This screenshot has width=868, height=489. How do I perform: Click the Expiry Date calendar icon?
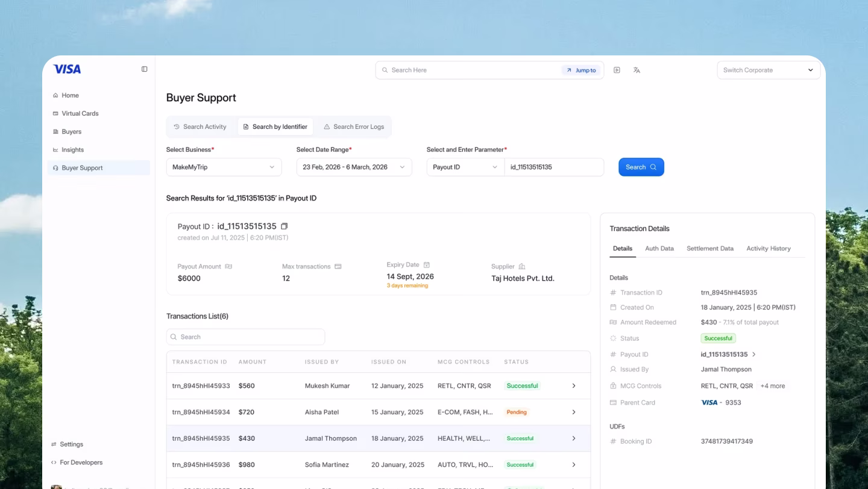pyautogui.click(x=427, y=265)
